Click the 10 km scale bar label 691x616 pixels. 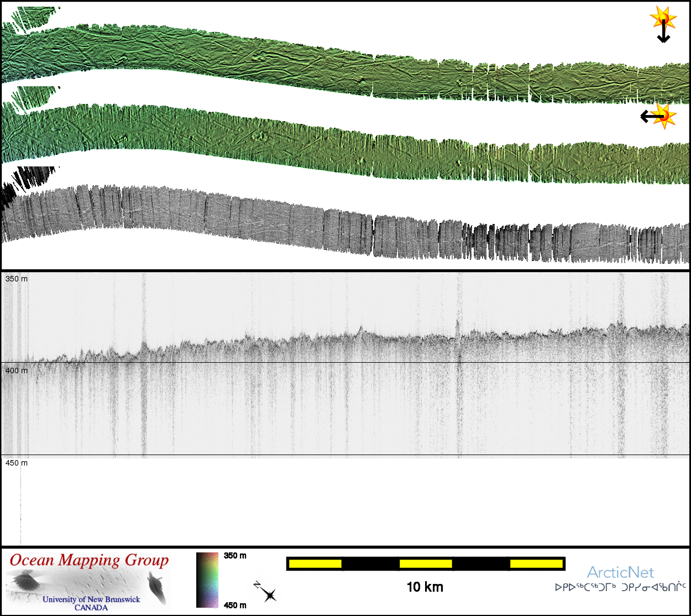[425, 587]
